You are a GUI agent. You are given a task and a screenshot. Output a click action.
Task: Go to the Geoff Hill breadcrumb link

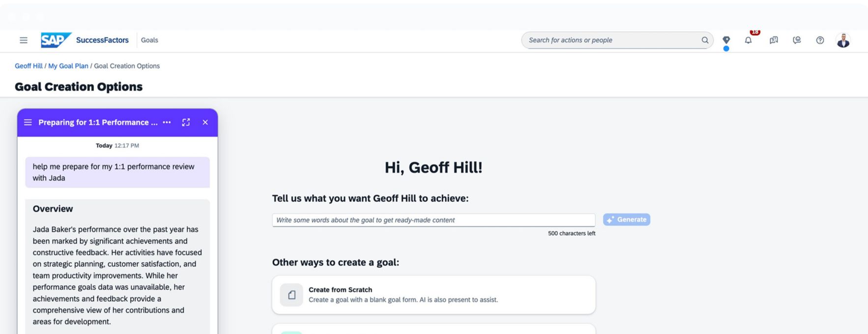[29, 66]
